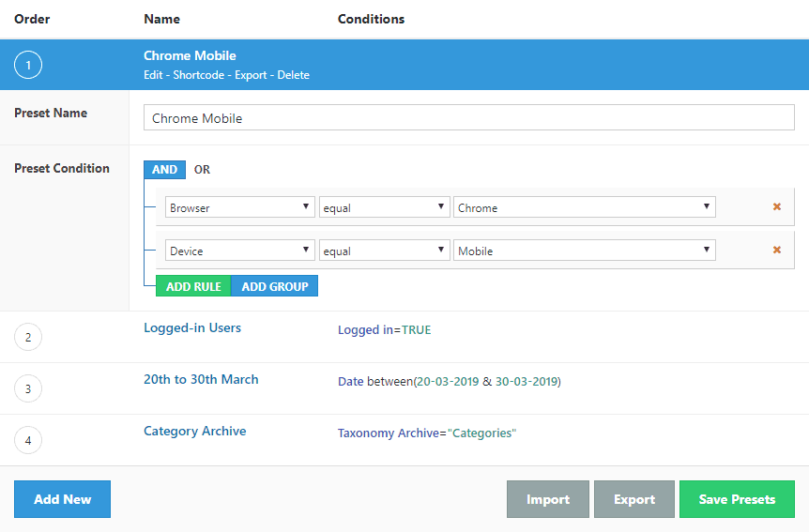Select the AND condition operator

tap(164, 170)
